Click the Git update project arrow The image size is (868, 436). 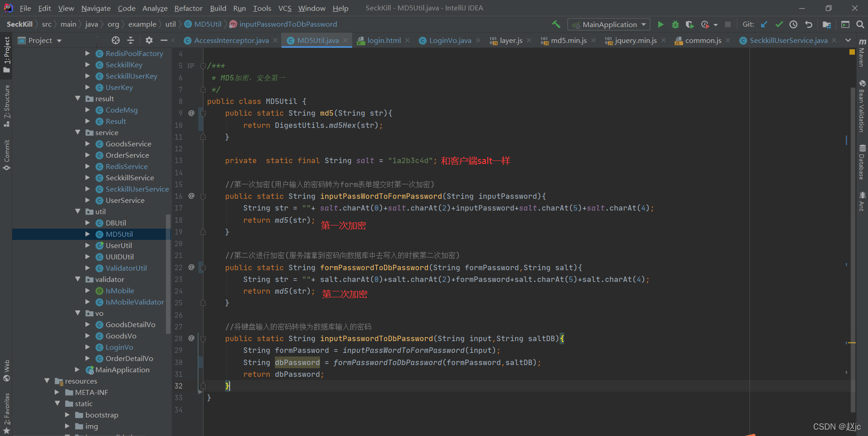point(764,24)
